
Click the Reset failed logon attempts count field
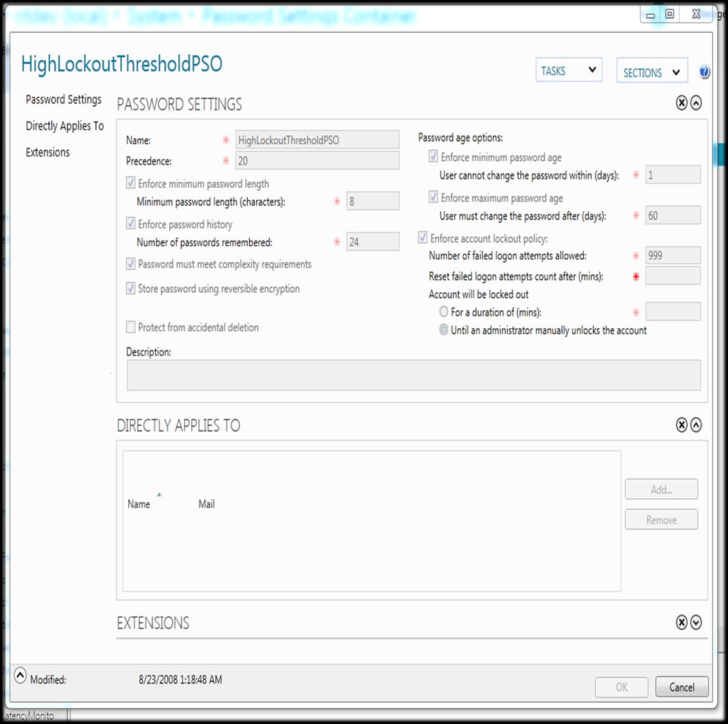673,275
